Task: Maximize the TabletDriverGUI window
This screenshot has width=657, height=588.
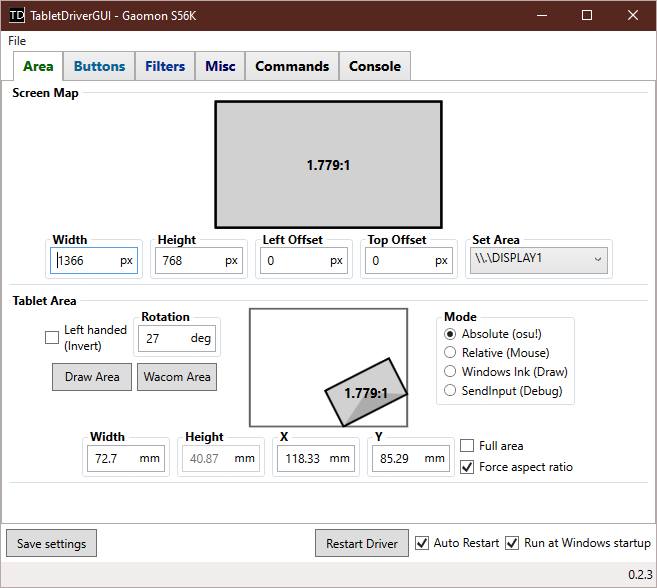Action: [x=587, y=16]
